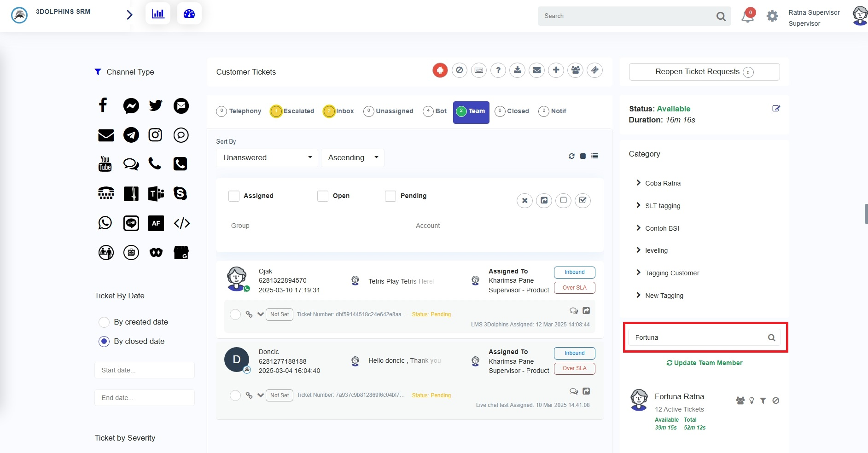Select By created date radio button
Screen dimensions: 868x453
click(104, 322)
